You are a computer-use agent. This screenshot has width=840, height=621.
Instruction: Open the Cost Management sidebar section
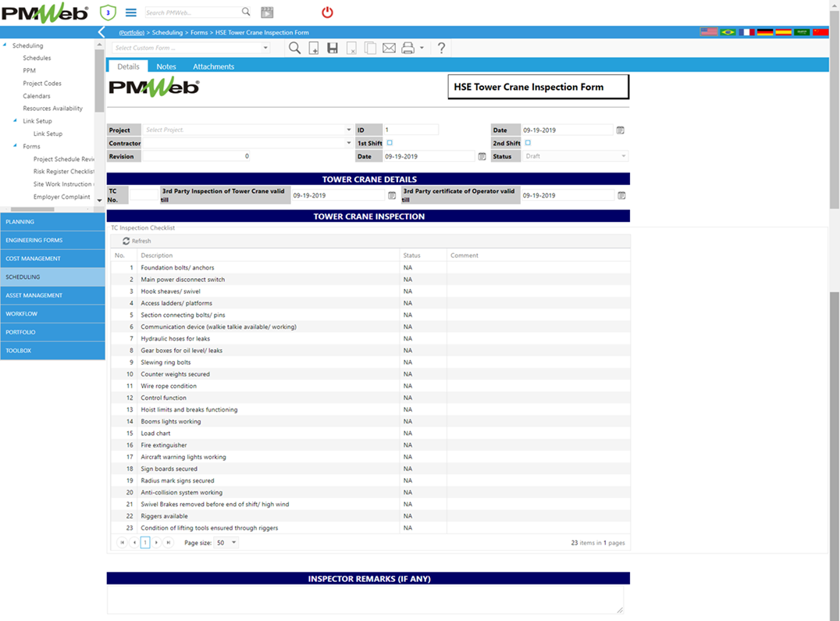52,259
